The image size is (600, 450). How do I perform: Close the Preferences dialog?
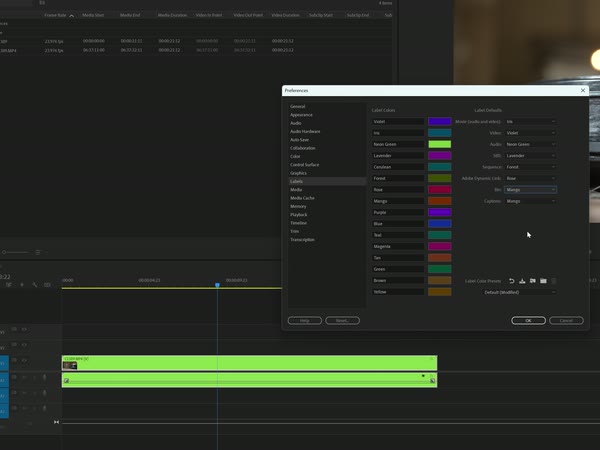pyautogui.click(x=583, y=91)
